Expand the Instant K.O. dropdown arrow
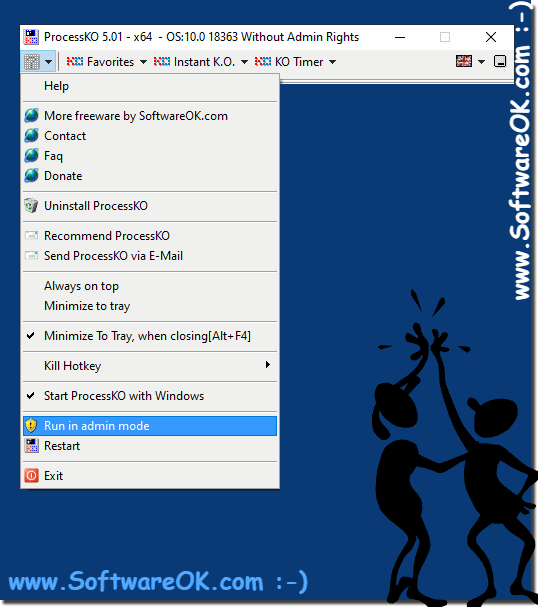Image resolution: width=538 pixels, height=607 pixels. (244, 62)
